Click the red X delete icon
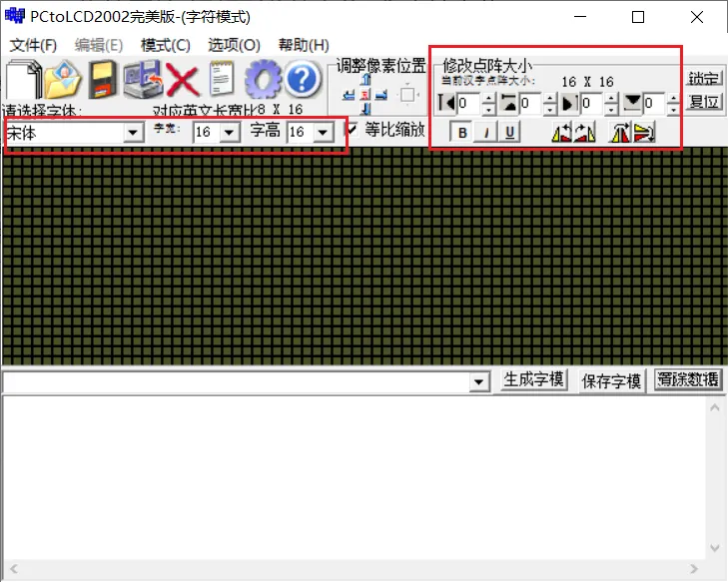 coord(183,80)
